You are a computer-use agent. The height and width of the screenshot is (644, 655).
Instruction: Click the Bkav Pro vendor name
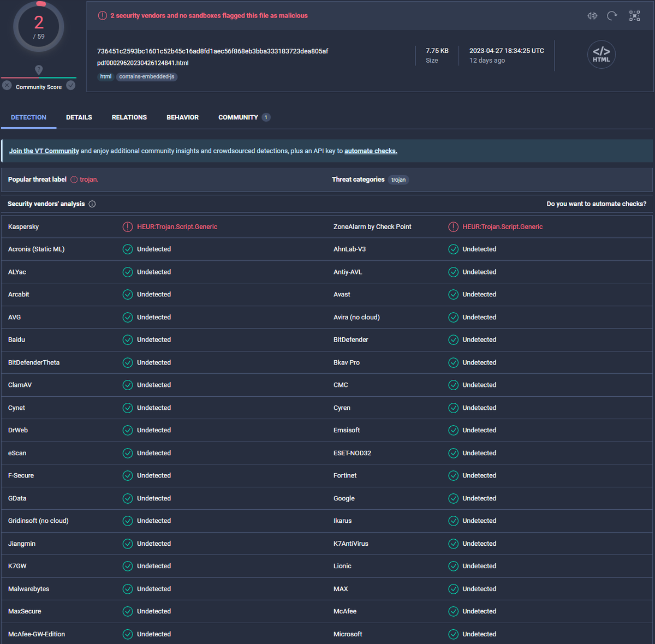pos(347,362)
